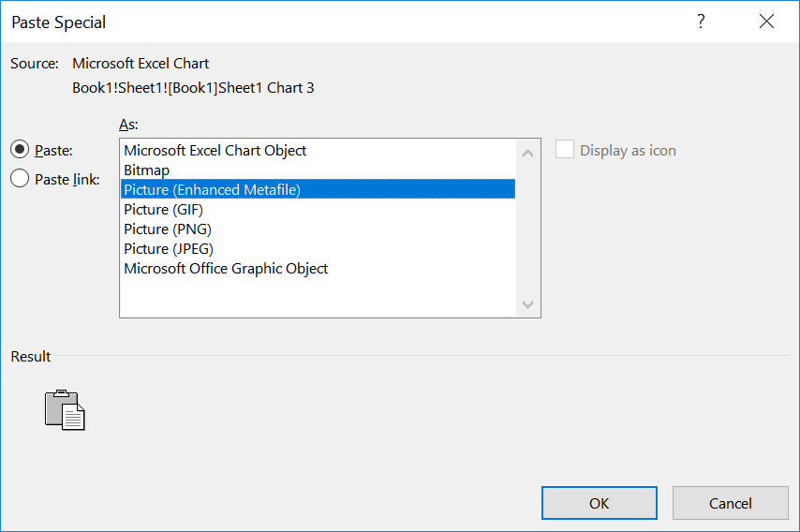Screen dimensions: 800x532
Task: Select the Paste link radio button
Action: (20, 180)
